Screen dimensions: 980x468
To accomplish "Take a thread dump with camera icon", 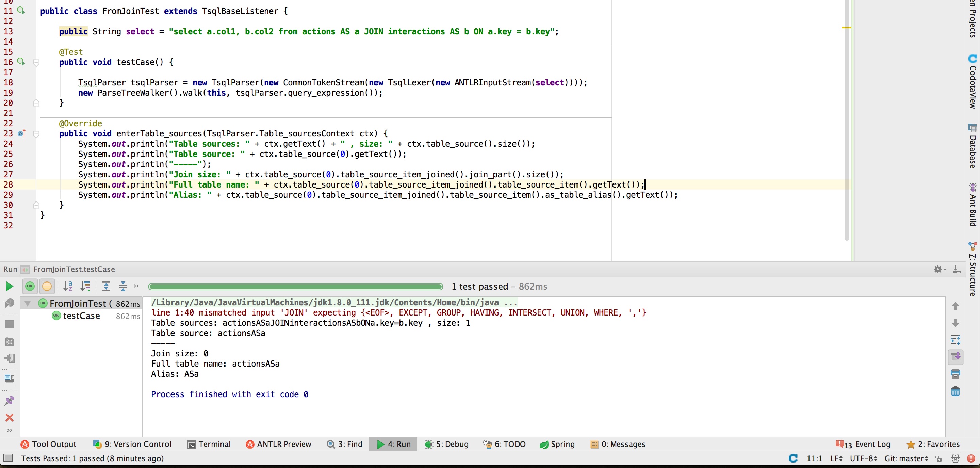I will click(9, 341).
